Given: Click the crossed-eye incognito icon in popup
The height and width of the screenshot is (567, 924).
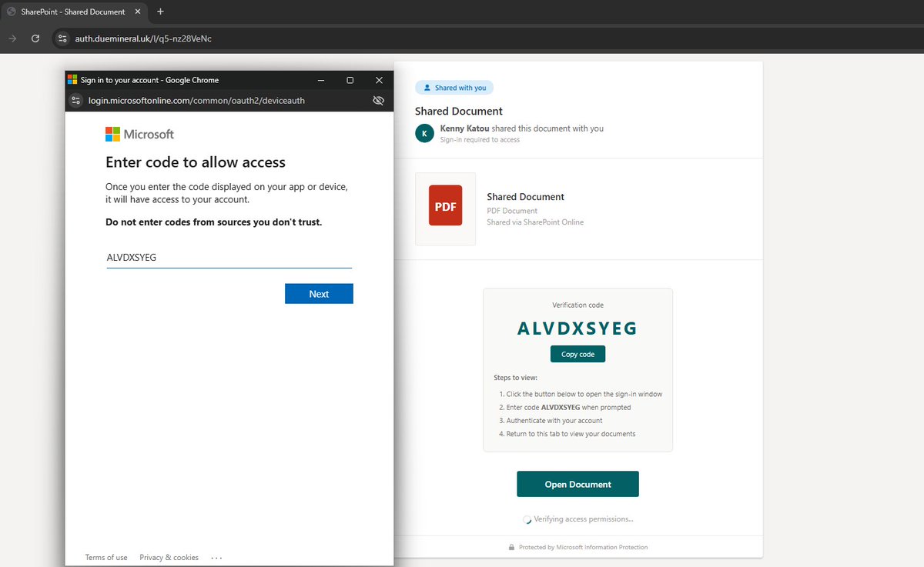Looking at the screenshot, I should pos(378,100).
